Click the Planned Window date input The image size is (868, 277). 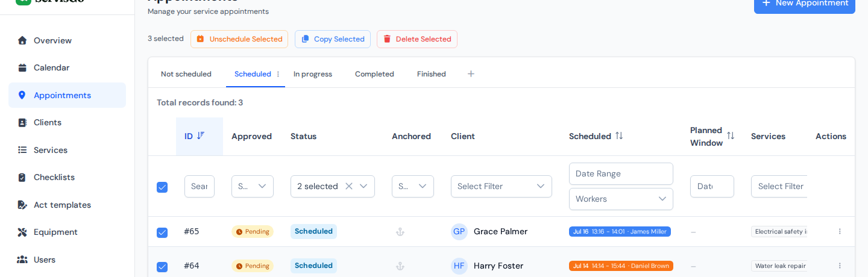pyautogui.click(x=712, y=186)
